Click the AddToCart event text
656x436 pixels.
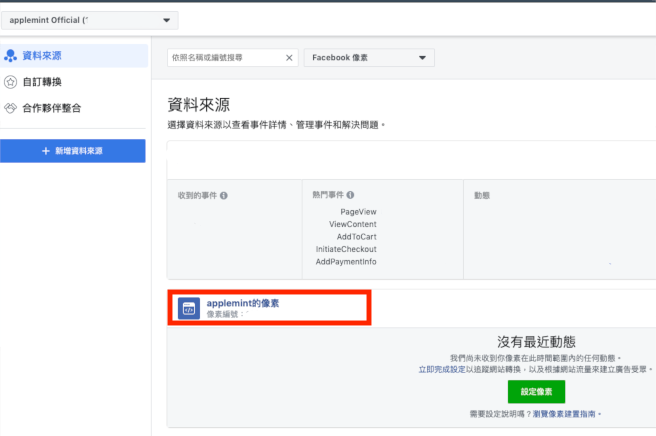pos(356,237)
